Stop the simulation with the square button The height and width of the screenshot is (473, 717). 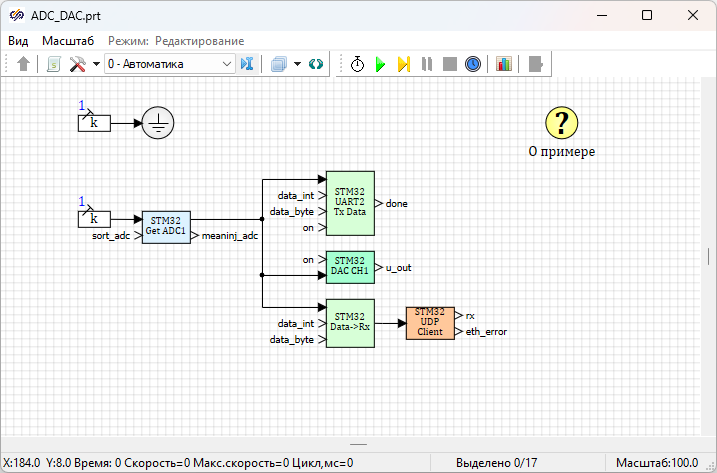pos(450,64)
